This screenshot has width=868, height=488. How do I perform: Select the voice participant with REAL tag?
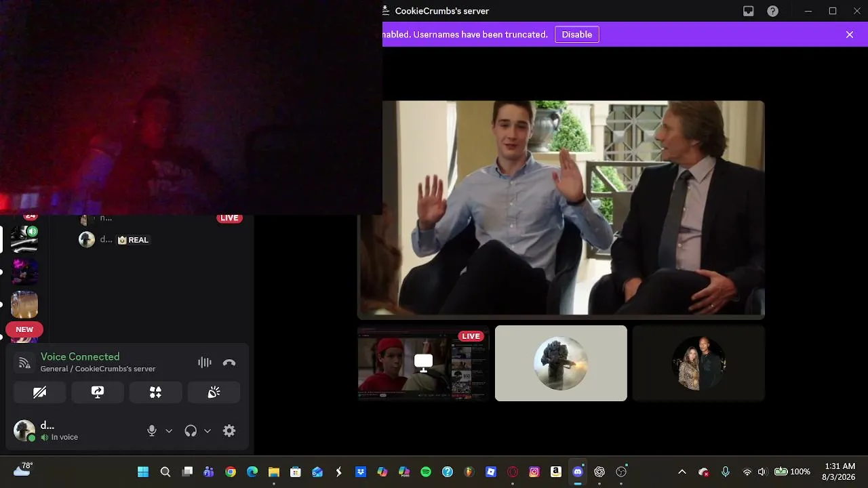tap(114, 240)
